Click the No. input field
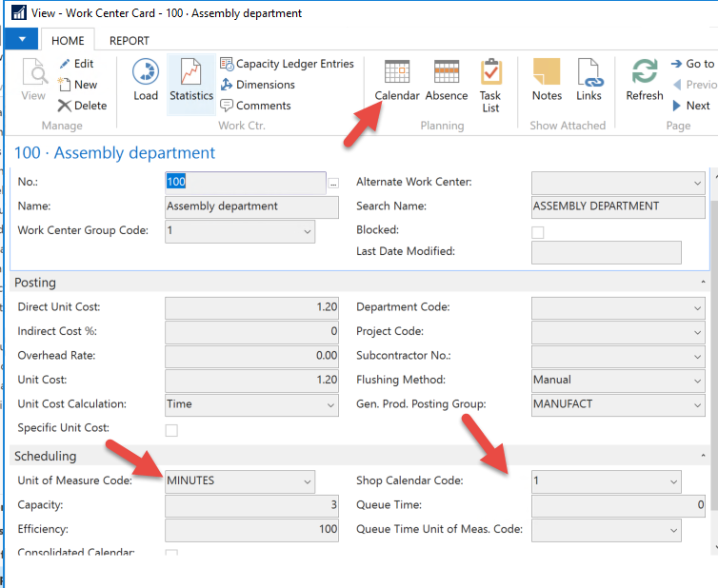Screen dimensions: 718x588 coord(246,183)
